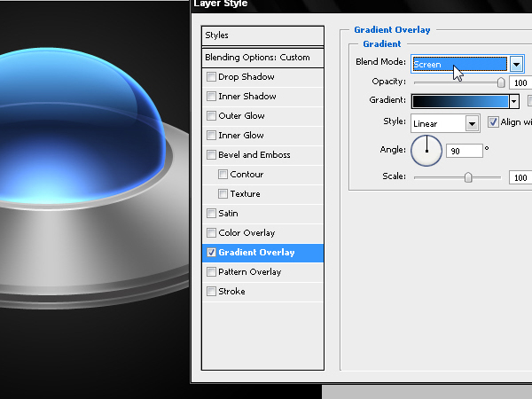Click the Scale slider handle
Image resolution: width=532 pixels, height=399 pixels.
click(468, 177)
